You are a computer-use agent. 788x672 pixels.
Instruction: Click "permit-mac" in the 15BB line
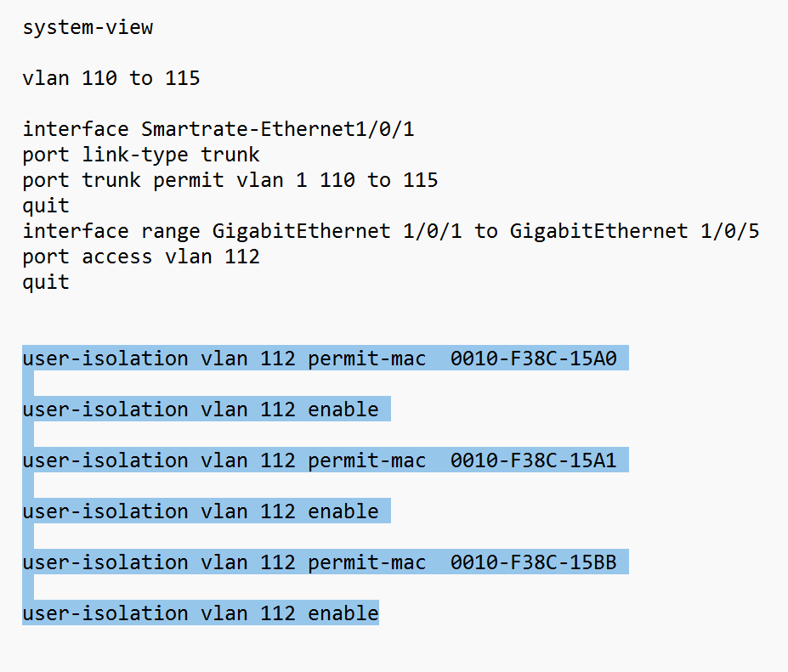pyautogui.click(x=367, y=562)
